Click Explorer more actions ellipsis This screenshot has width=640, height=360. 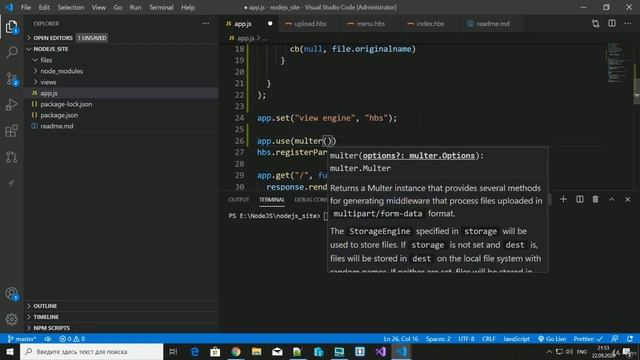pos(206,24)
